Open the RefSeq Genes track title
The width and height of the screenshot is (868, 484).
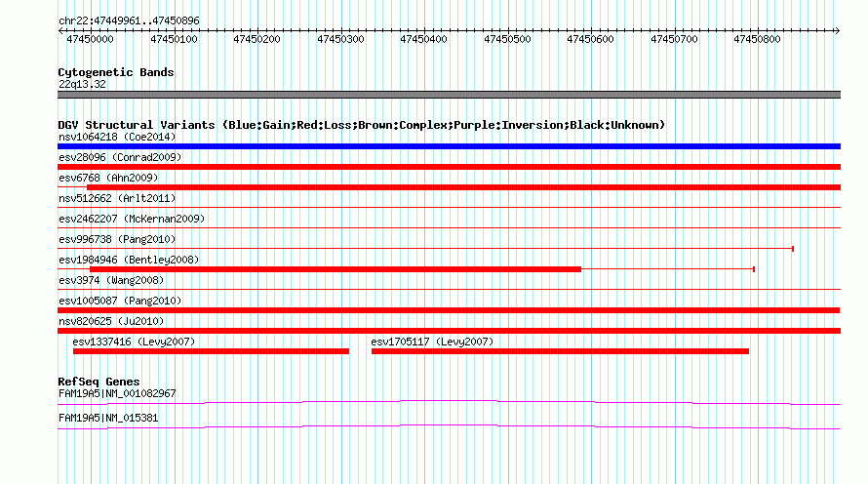point(99,382)
